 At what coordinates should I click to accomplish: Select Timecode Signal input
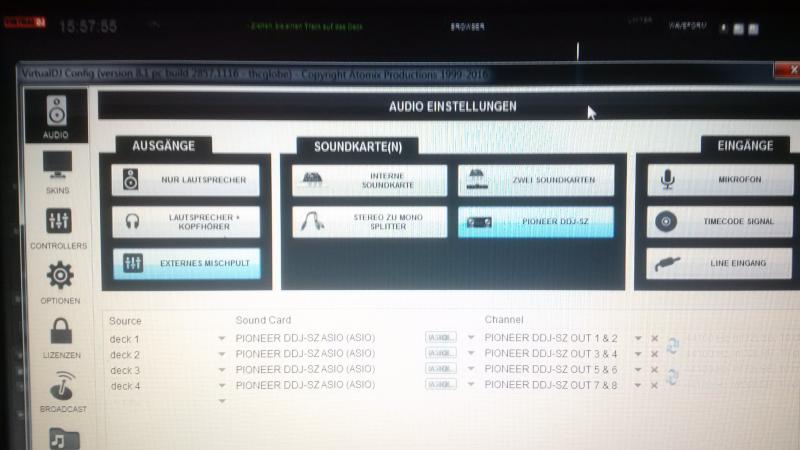tap(719, 221)
